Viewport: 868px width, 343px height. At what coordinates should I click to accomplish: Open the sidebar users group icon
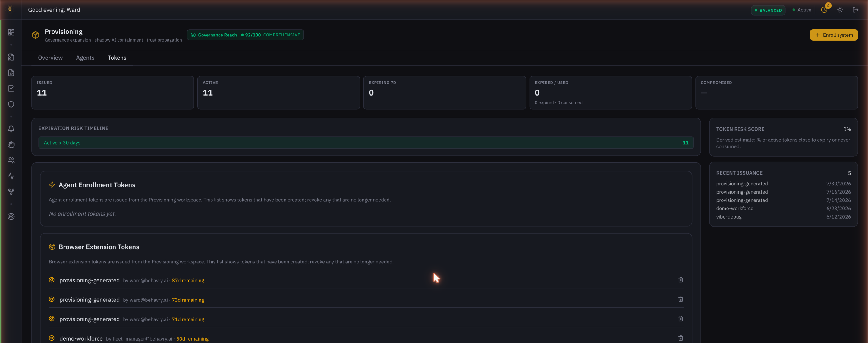[x=11, y=160]
